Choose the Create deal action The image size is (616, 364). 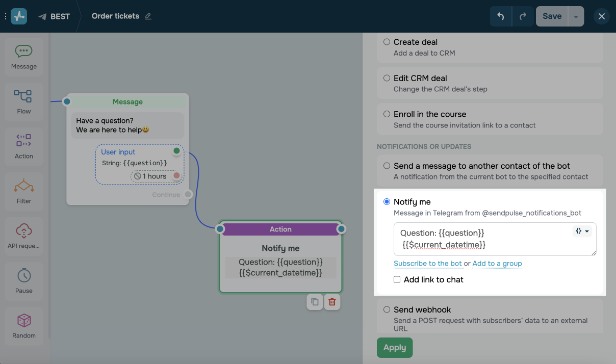click(x=387, y=42)
